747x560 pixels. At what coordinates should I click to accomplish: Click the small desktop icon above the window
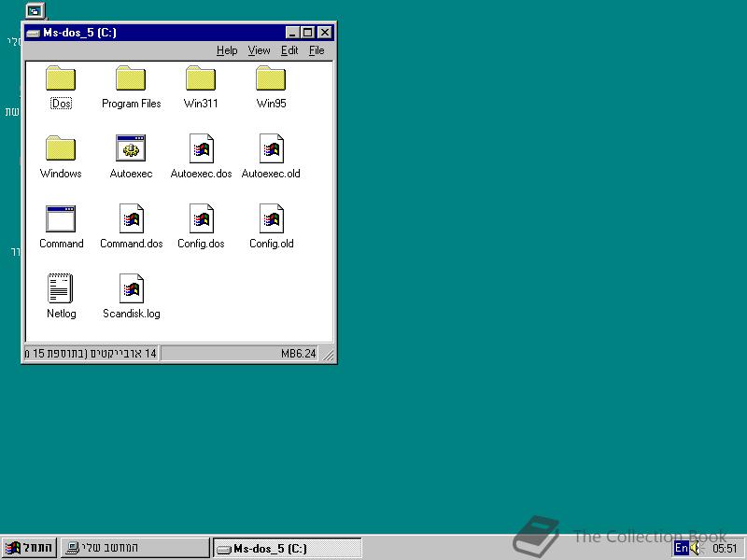(x=35, y=10)
